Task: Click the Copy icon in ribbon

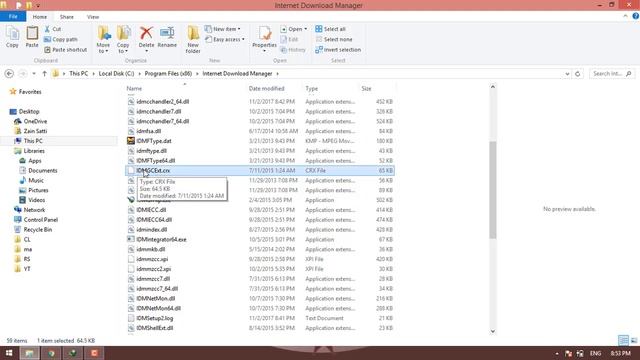Action: pyautogui.click(x=12, y=37)
